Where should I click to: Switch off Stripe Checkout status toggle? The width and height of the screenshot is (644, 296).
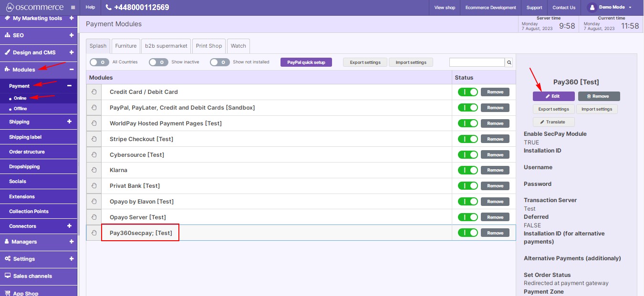467,139
